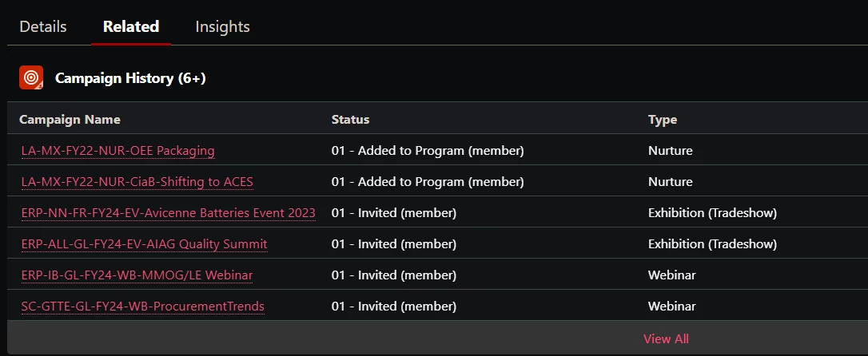Image resolution: width=868 pixels, height=356 pixels.
Task: Click Exhibition (Tradeshow) type for AIAG Quality Summit
Action: pyautogui.click(x=712, y=243)
